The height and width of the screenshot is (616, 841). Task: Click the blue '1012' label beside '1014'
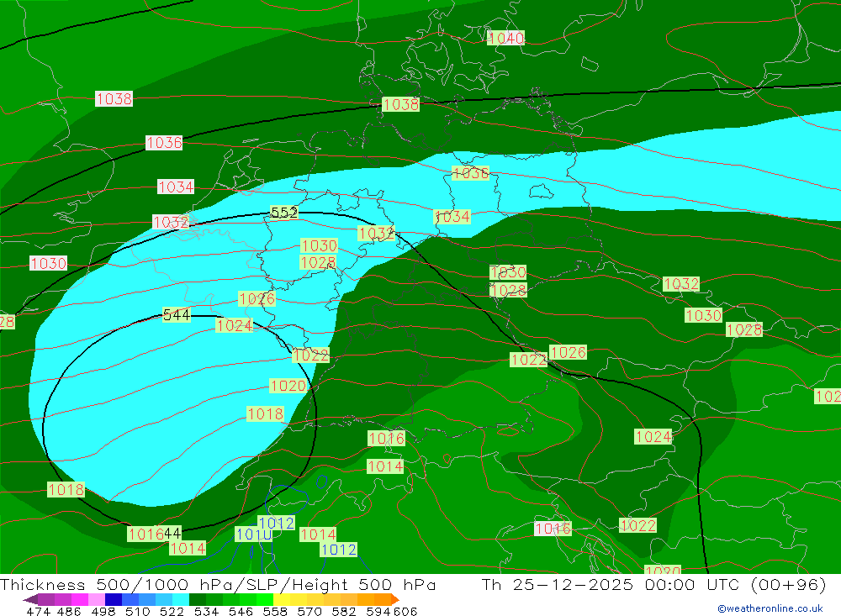click(x=338, y=550)
